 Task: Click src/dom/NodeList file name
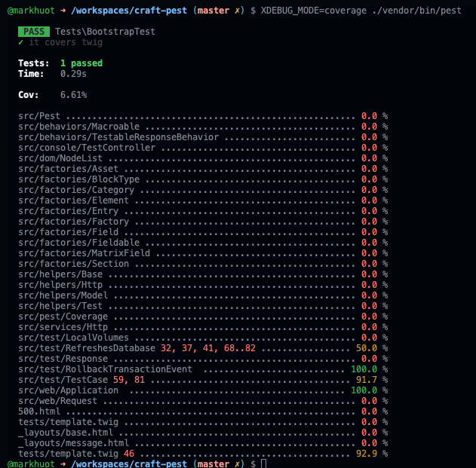(60, 158)
